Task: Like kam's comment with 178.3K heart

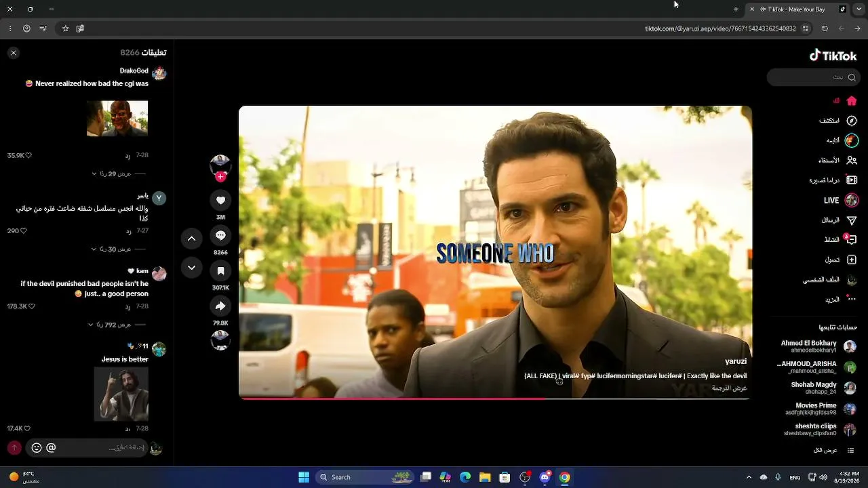Action: tap(32, 306)
